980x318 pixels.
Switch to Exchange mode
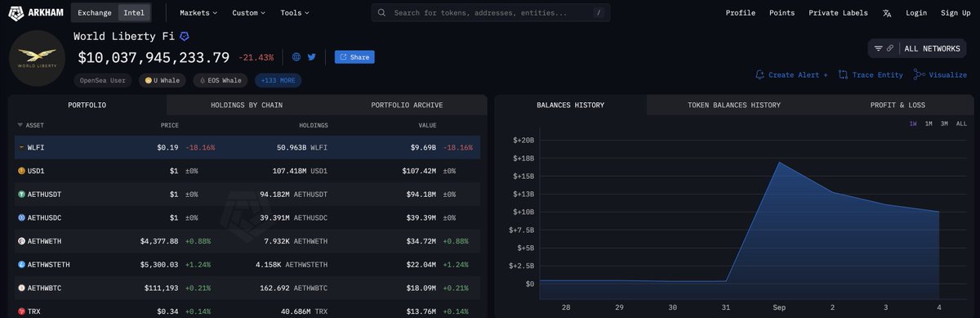coord(95,13)
